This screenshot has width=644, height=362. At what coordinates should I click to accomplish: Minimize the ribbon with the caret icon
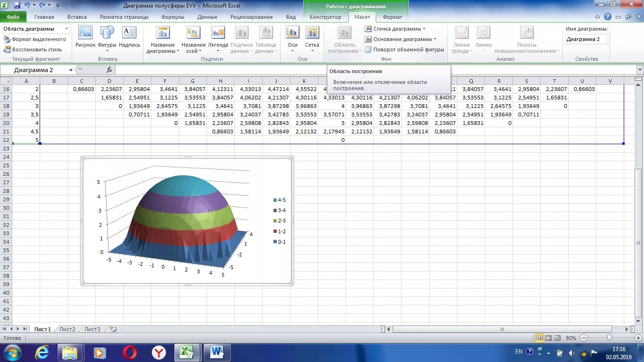[598, 17]
